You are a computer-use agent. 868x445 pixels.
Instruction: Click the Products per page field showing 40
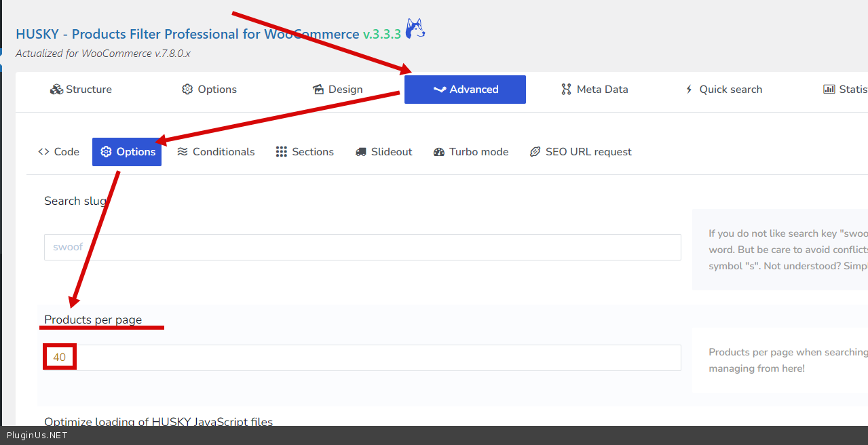362,357
